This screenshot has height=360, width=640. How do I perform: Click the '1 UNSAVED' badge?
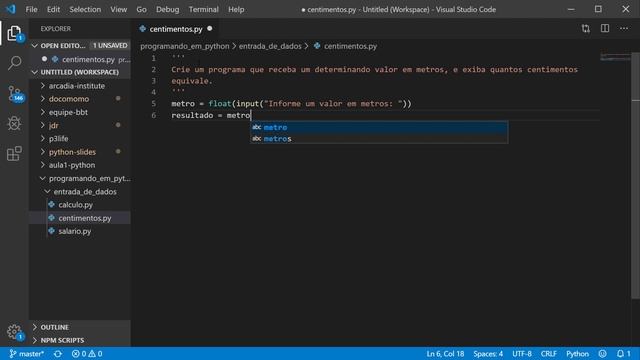tap(110, 45)
